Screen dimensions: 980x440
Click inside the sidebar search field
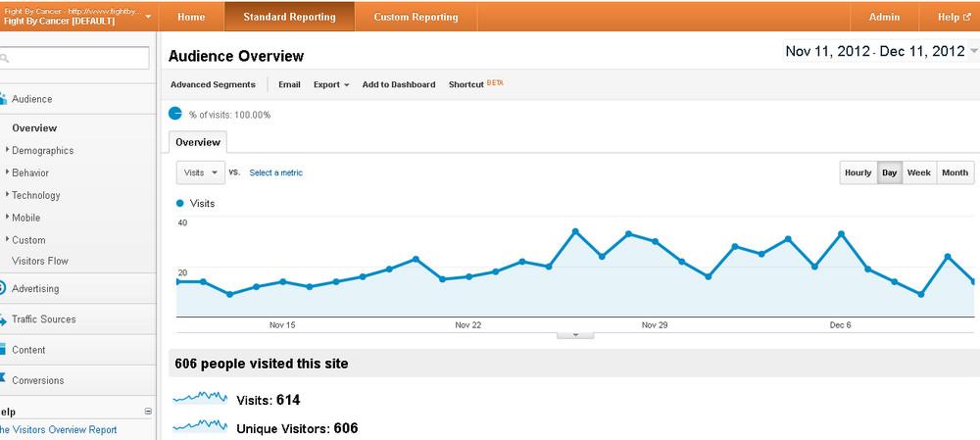tap(75, 58)
